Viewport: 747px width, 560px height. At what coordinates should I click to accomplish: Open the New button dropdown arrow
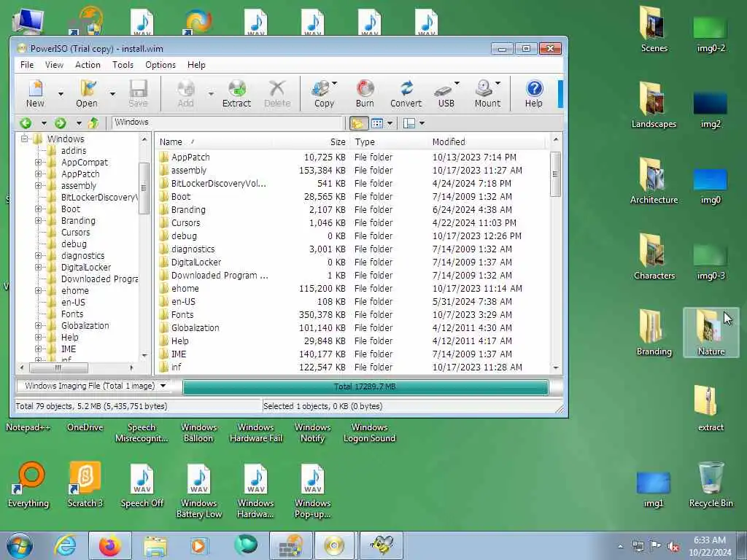point(61,94)
